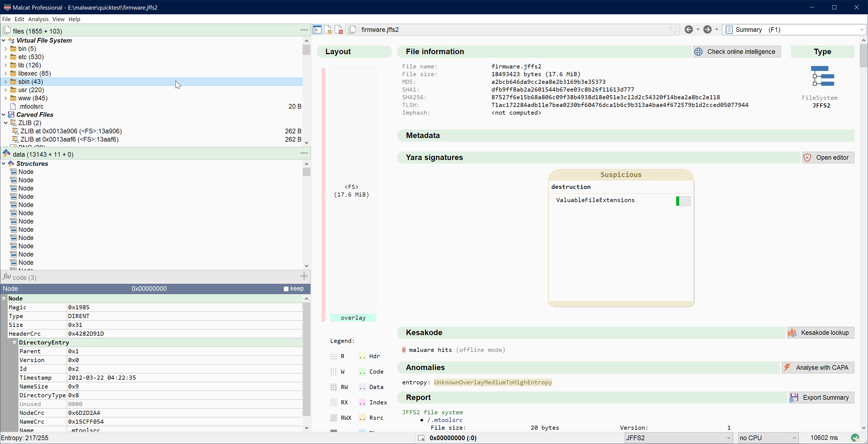This screenshot has width=868, height=444.
Task: Open the View menu
Action: (x=58, y=19)
